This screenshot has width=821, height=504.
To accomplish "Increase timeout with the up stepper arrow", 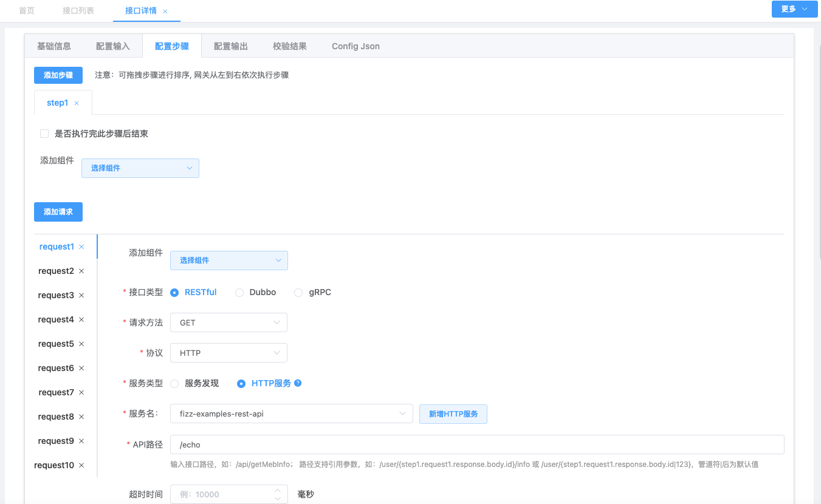I will 277,489.
